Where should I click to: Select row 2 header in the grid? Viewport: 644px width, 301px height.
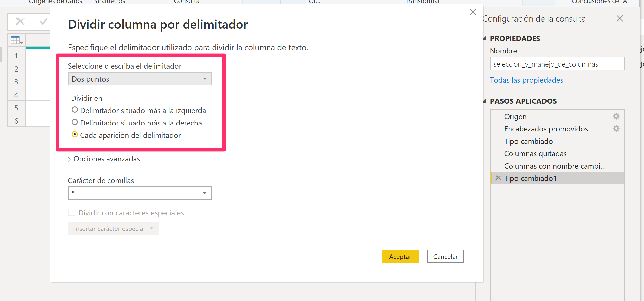point(16,69)
